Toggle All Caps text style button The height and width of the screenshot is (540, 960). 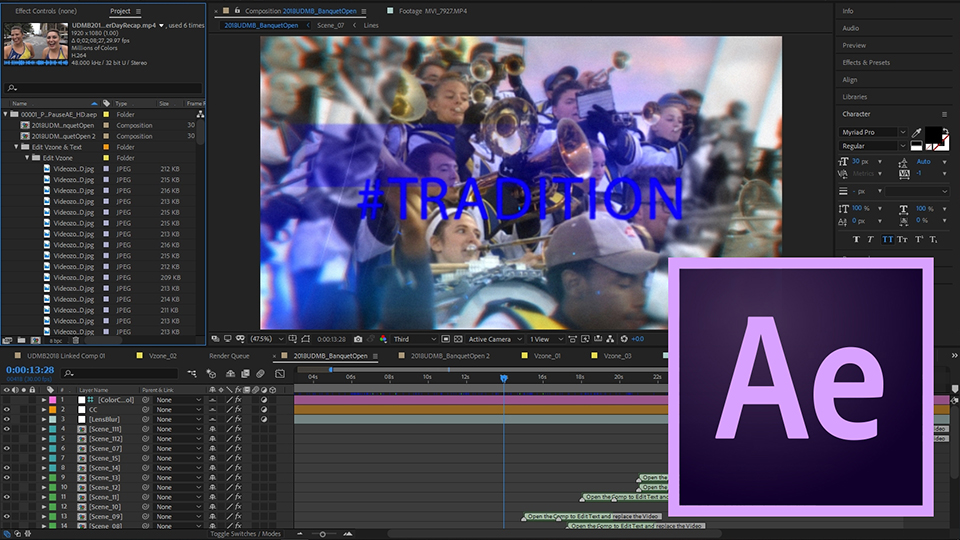click(x=887, y=239)
